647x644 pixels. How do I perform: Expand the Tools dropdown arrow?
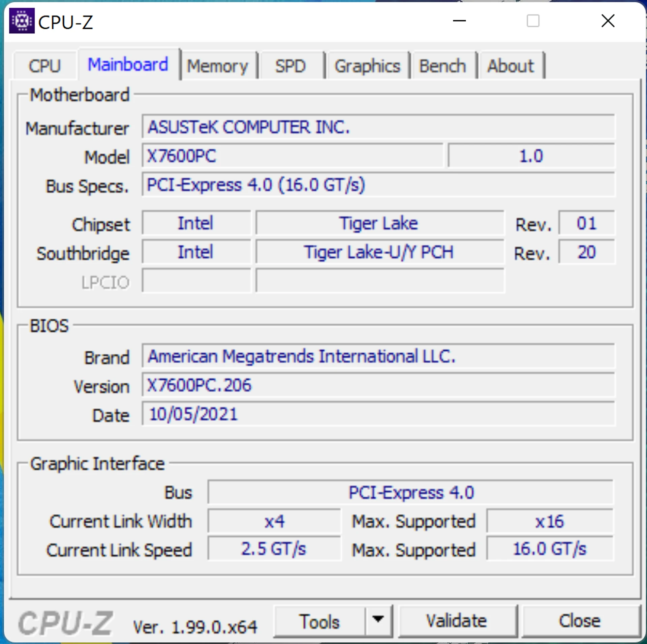(378, 621)
